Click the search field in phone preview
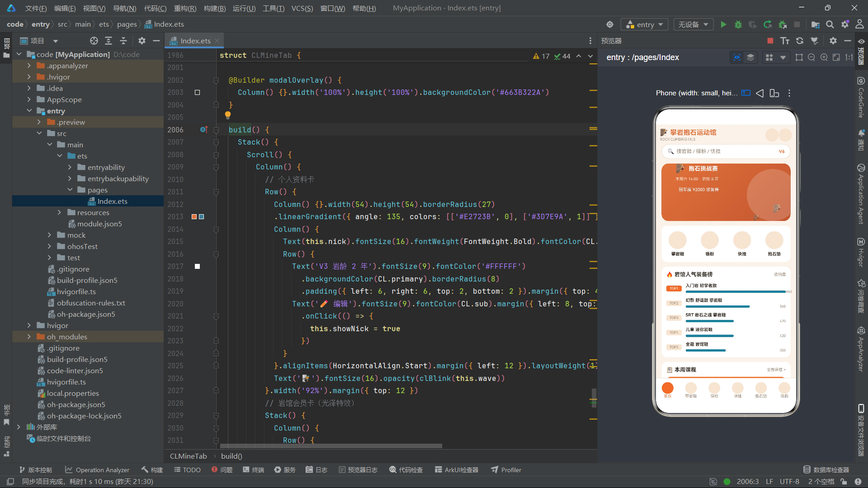Image resolution: width=868 pixels, height=488 pixels. [x=726, y=151]
